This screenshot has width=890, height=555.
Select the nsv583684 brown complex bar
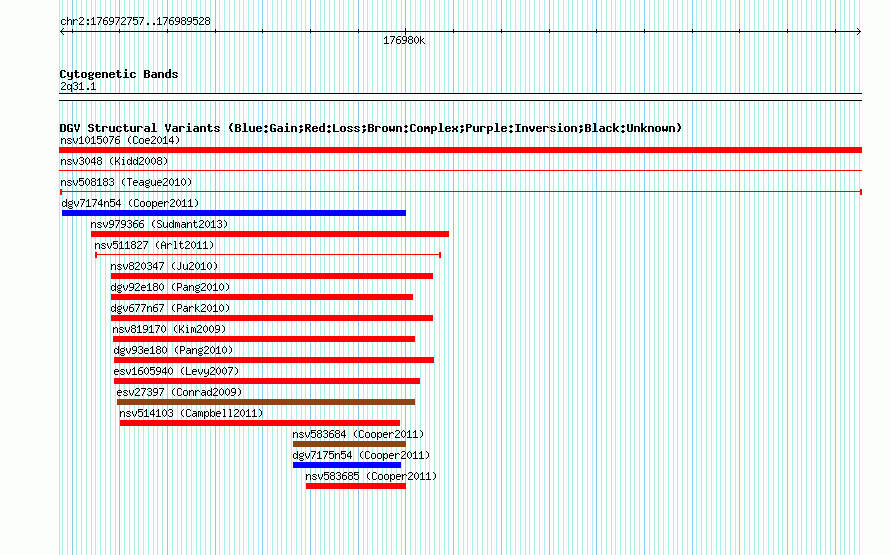[349, 444]
